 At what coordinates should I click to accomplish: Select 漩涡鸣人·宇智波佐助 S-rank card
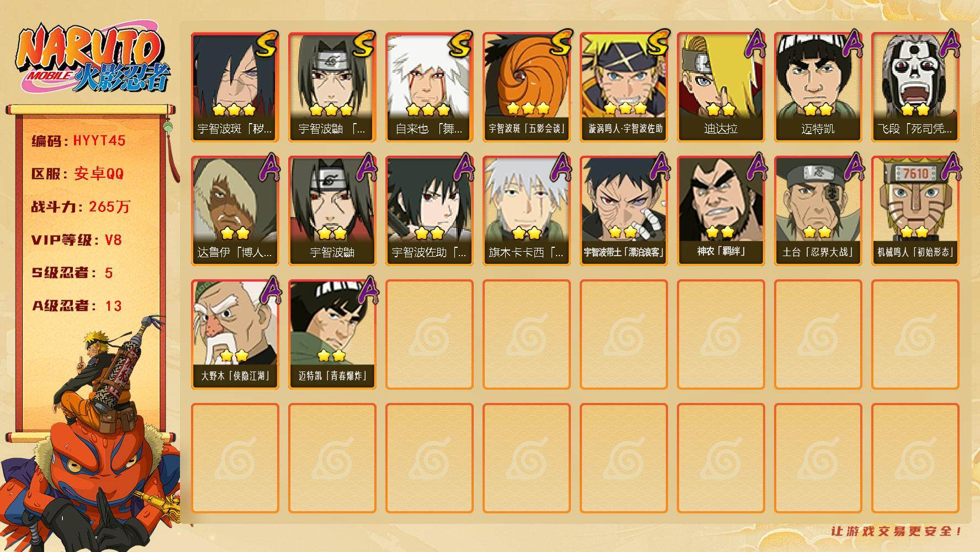[x=623, y=87]
